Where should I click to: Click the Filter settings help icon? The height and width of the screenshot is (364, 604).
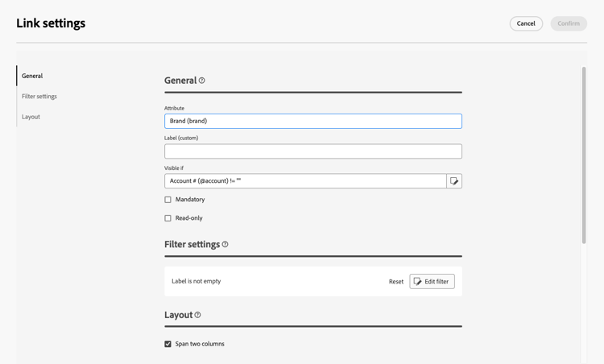(225, 245)
